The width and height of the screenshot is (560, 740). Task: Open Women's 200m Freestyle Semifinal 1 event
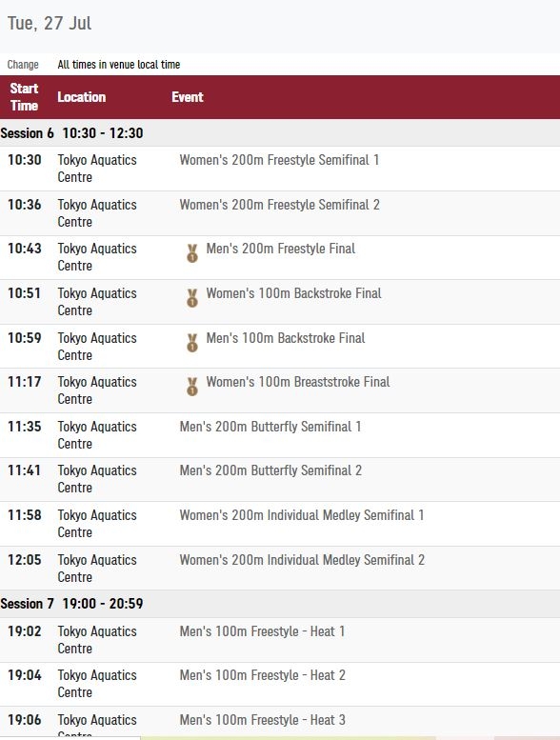[x=279, y=160]
